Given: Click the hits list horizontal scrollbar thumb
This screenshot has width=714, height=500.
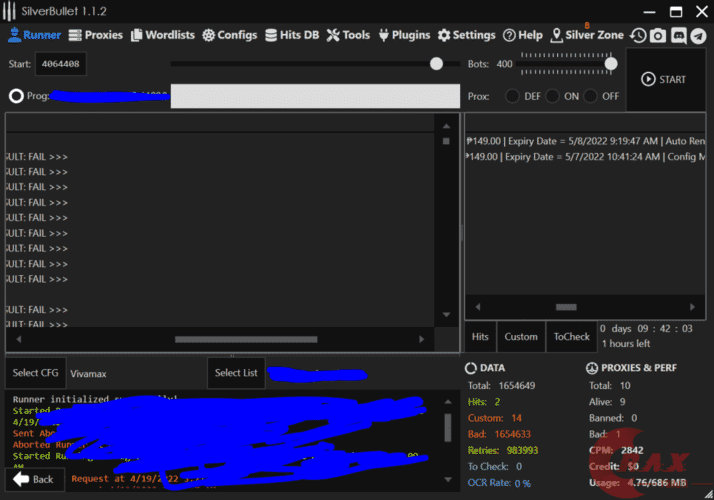Looking at the screenshot, I should click(x=566, y=307).
